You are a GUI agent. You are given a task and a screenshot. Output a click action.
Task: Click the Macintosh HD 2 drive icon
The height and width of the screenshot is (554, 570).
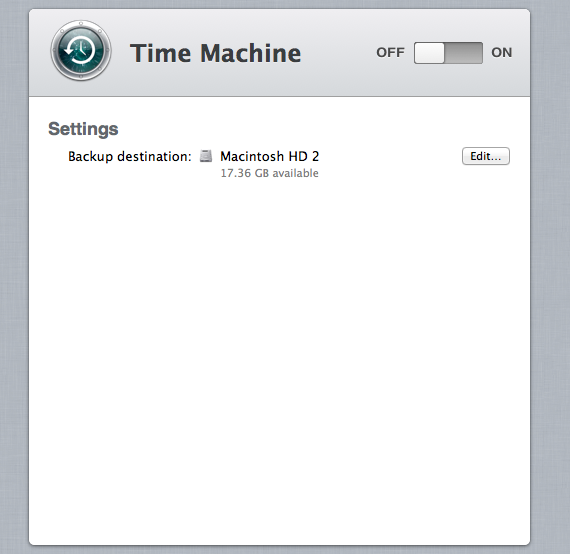click(206, 156)
